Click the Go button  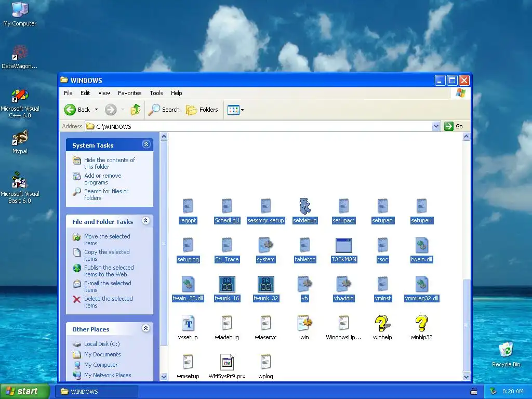454,126
